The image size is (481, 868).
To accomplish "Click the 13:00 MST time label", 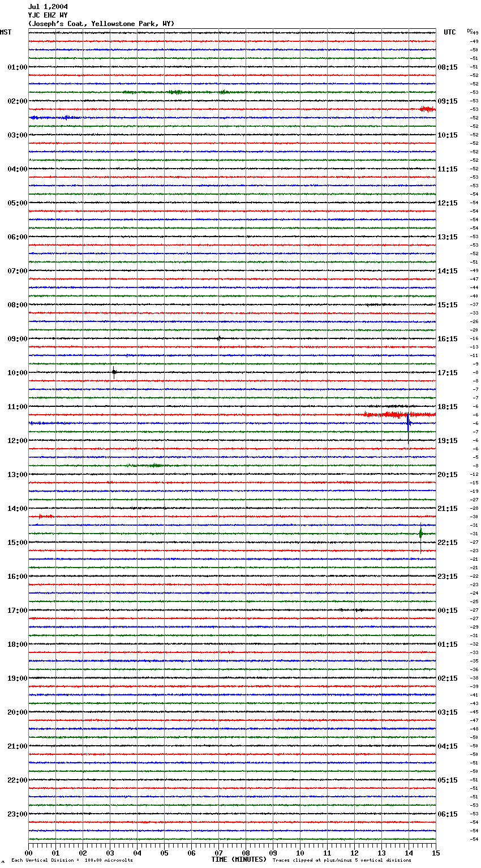I will pos(18,475).
